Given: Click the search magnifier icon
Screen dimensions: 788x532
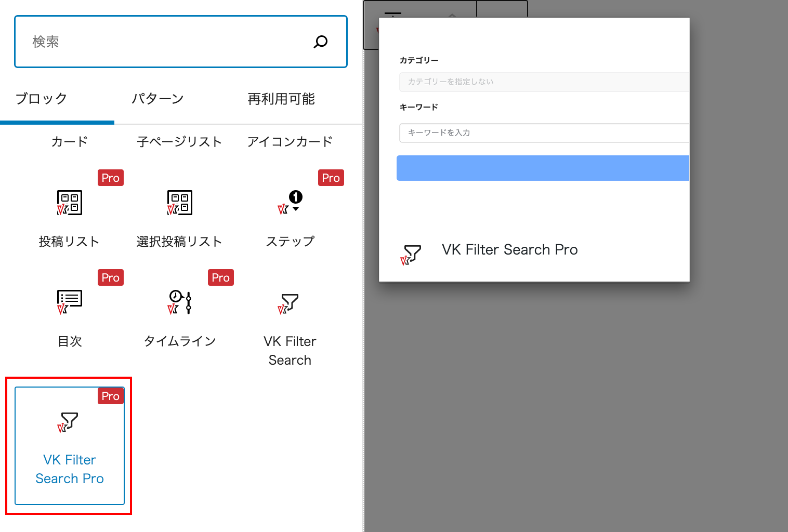Looking at the screenshot, I should (x=321, y=42).
